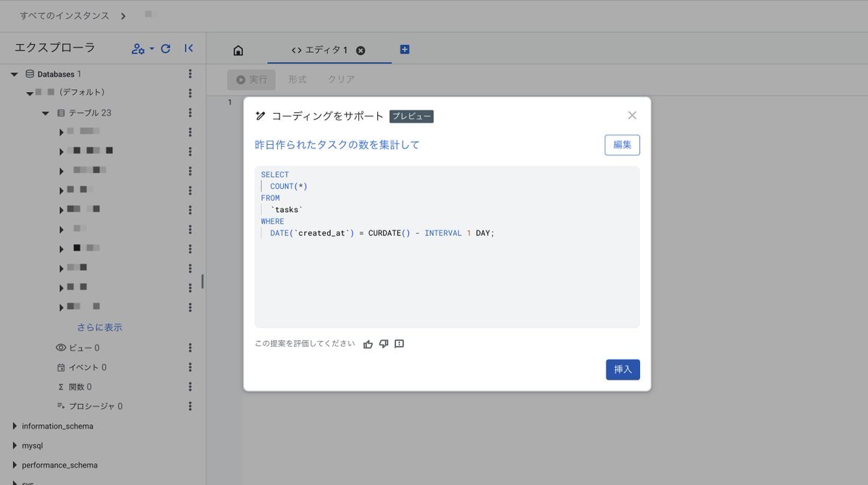Open the Databases more options menu
This screenshot has width=868, height=485.
click(x=190, y=74)
